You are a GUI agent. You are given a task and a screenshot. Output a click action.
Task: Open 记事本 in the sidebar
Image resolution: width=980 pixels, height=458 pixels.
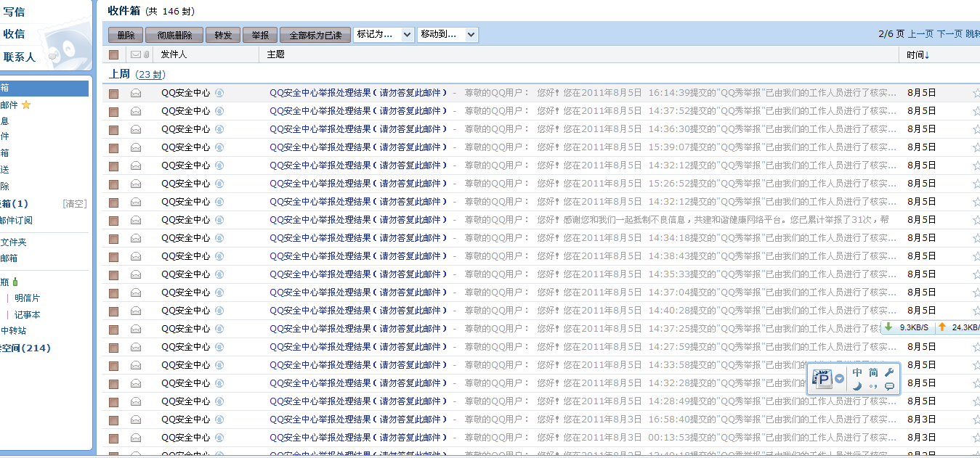28,314
